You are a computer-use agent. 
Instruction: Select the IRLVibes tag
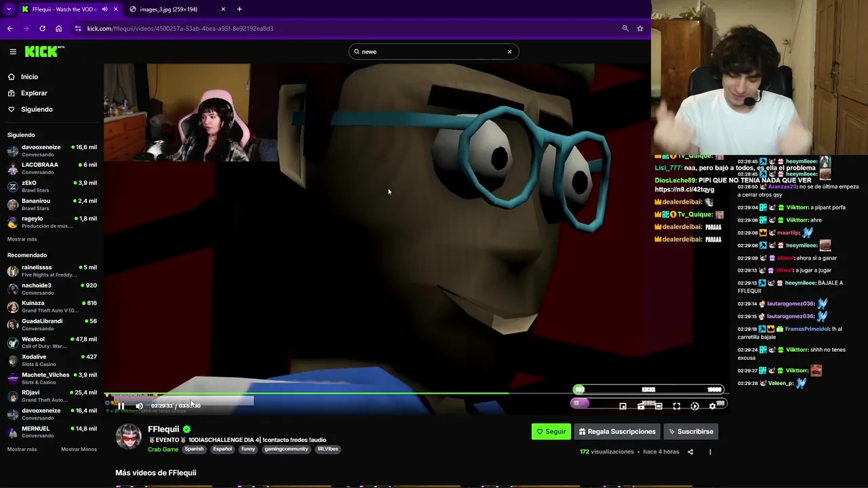point(328,449)
